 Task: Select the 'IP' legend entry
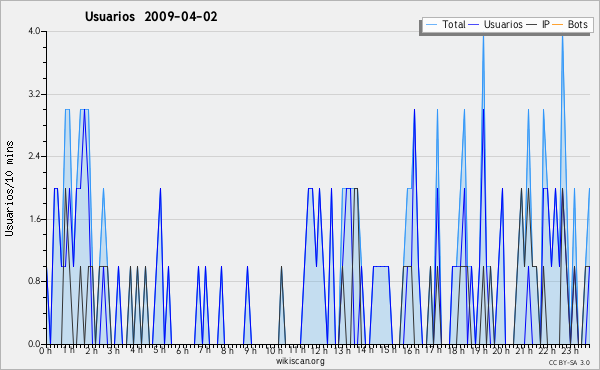coord(546,24)
